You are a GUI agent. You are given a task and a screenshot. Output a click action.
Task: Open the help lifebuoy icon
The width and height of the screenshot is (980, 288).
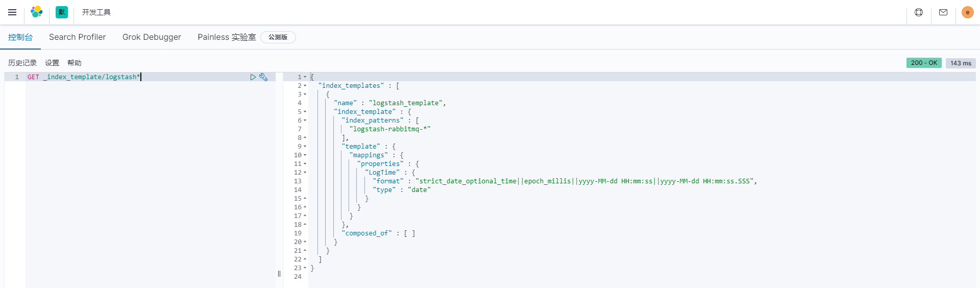tap(919, 12)
